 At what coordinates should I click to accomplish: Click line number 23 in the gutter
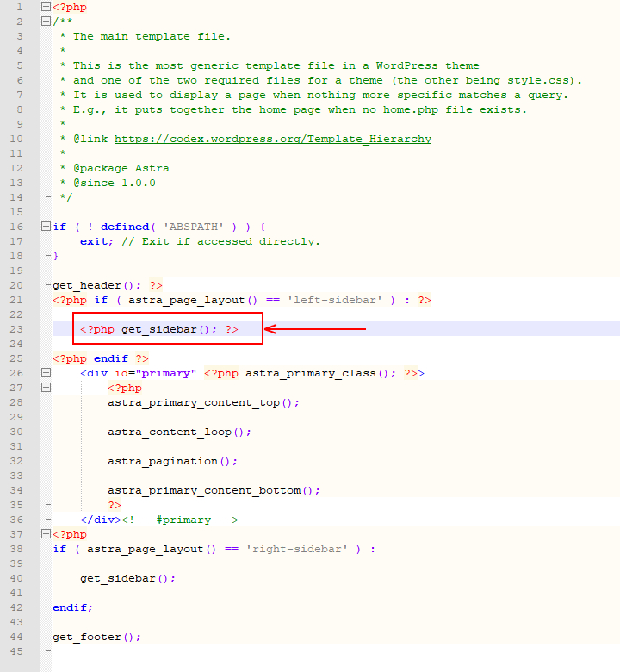tap(16, 329)
